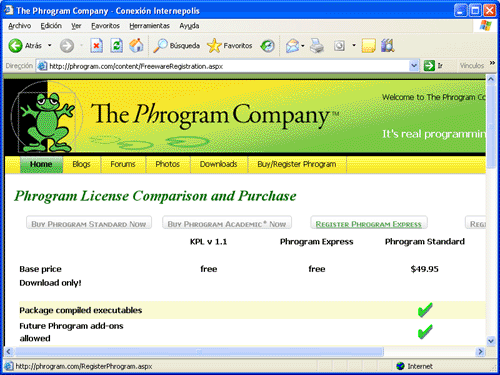Click green checkmark for Future Phrogram add-ons
500x375 pixels.
pyautogui.click(x=425, y=332)
